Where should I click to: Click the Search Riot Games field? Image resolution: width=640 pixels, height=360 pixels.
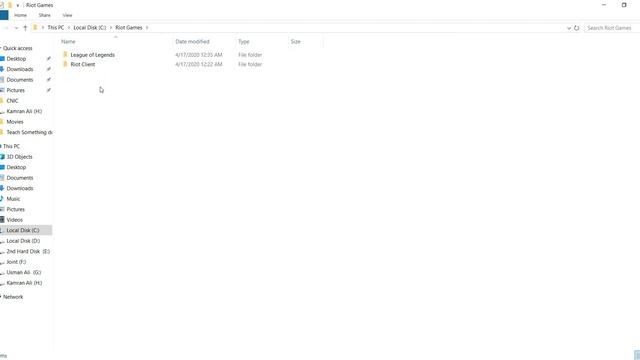coord(611,28)
